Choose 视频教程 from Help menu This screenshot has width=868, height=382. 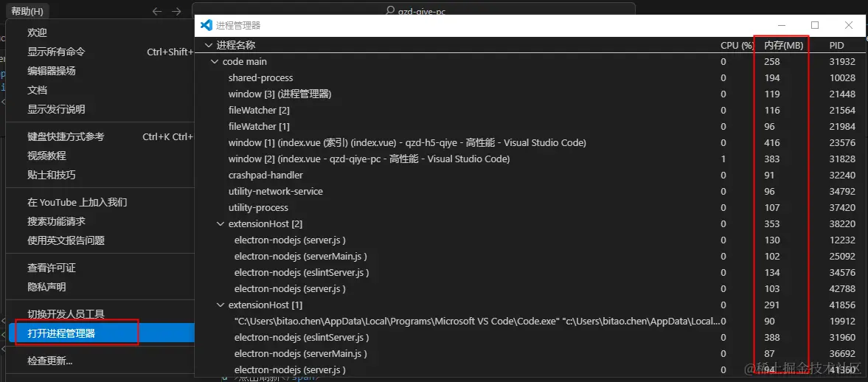[x=100, y=156]
